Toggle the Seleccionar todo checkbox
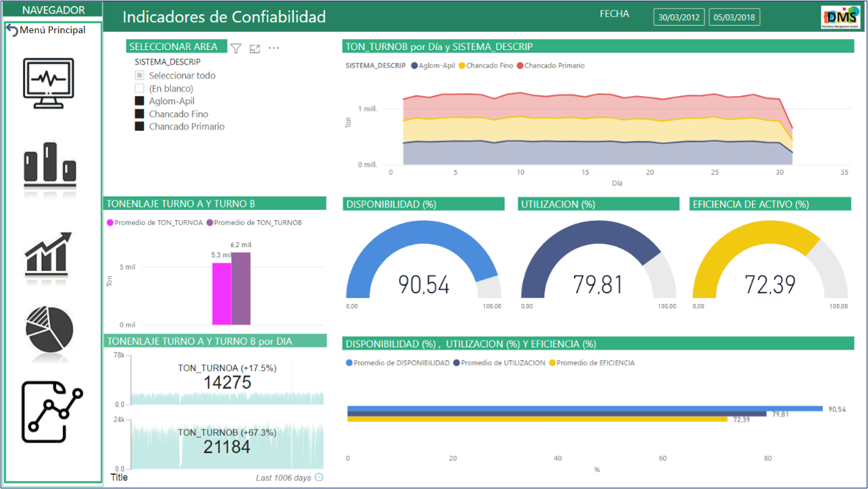This screenshot has width=868, height=489. pyautogui.click(x=139, y=76)
